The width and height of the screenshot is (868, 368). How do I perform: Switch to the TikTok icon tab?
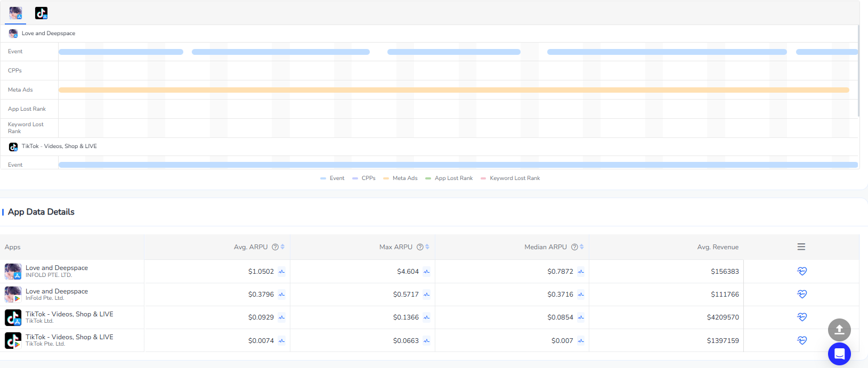[41, 13]
